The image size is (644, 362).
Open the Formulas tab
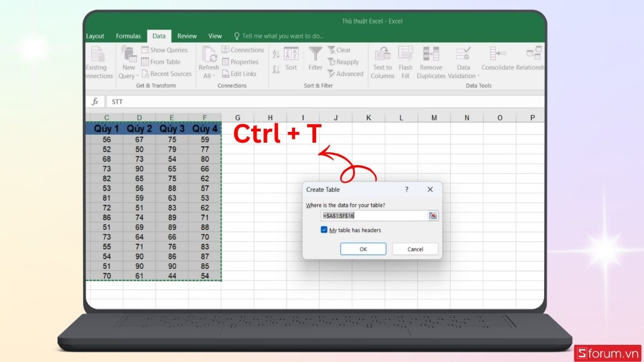[x=128, y=36]
